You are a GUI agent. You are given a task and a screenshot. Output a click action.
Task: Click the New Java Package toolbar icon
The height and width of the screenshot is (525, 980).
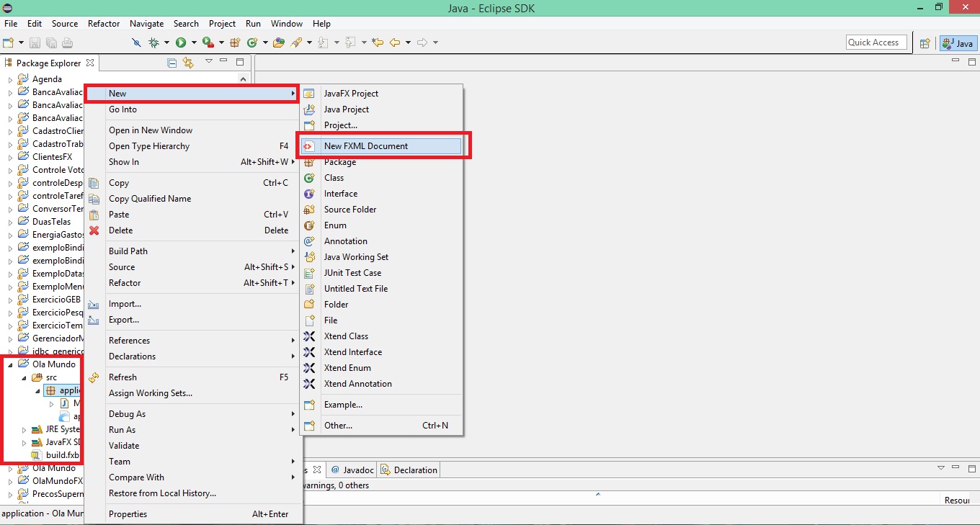click(236, 42)
